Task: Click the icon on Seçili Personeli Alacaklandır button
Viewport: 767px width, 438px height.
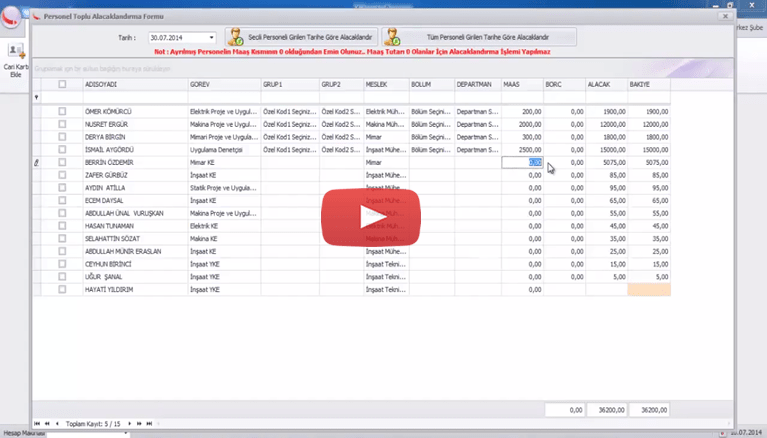Action: pos(236,37)
